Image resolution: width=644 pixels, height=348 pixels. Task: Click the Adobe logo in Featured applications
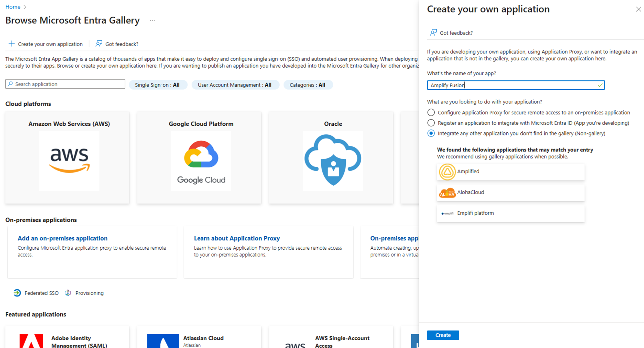(31, 341)
